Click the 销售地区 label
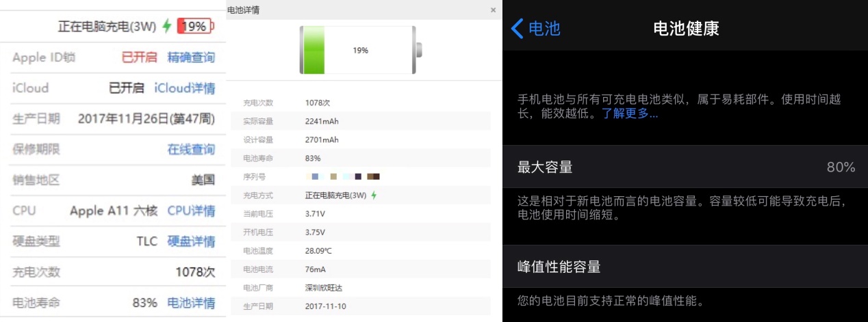868x322 pixels. pyautogui.click(x=36, y=180)
